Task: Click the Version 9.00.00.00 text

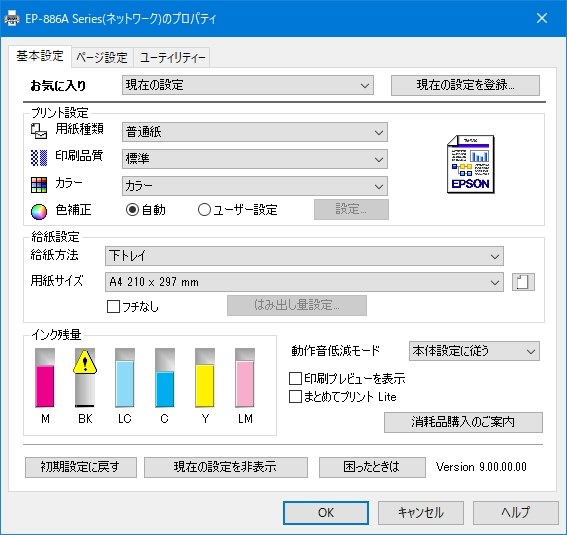Action: (481, 467)
